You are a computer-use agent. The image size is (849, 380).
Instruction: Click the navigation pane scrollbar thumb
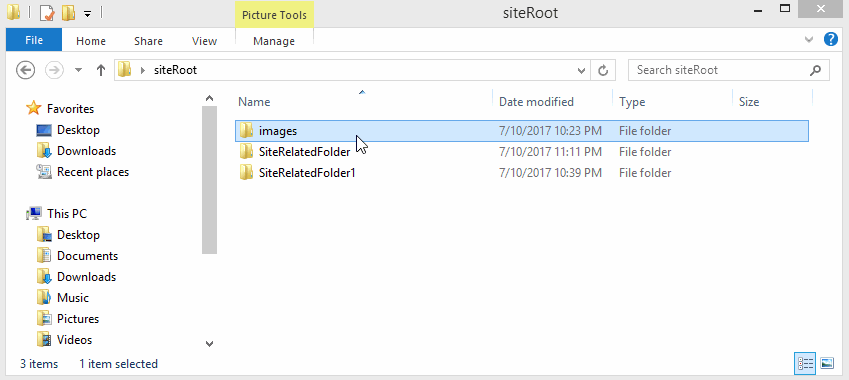tap(210, 180)
